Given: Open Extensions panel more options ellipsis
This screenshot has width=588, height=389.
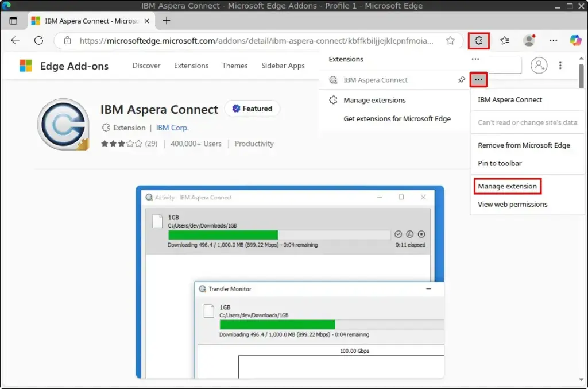Looking at the screenshot, I should (475, 59).
